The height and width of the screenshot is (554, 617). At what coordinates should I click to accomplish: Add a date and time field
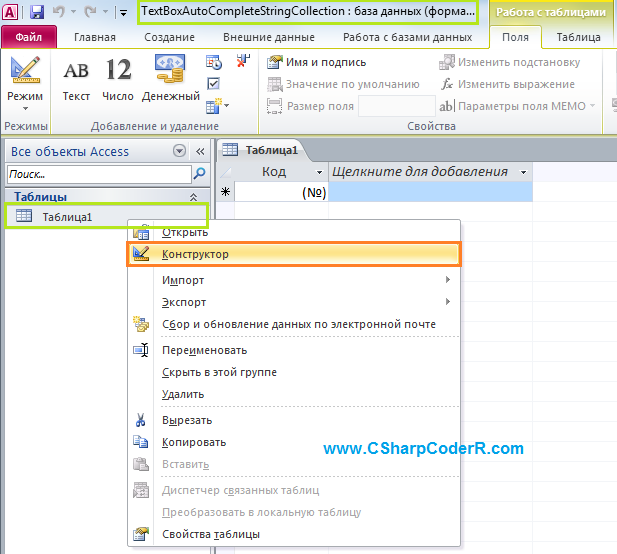(214, 62)
